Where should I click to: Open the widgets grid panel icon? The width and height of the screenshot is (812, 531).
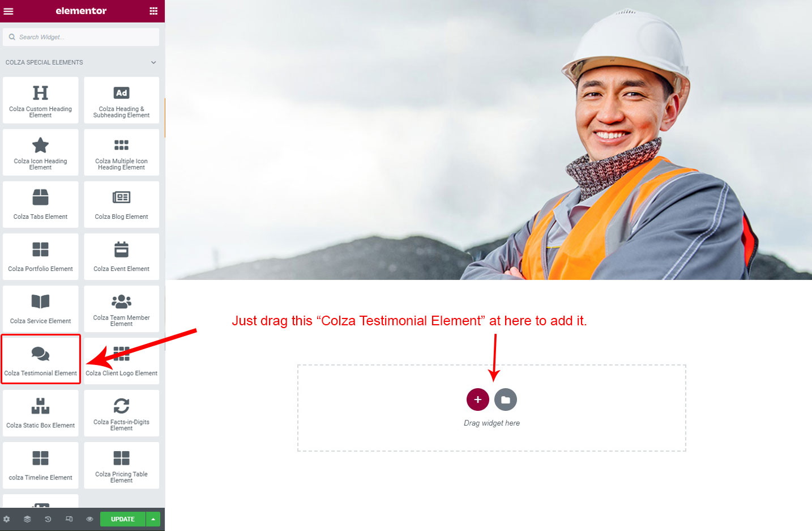tap(153, 11)
